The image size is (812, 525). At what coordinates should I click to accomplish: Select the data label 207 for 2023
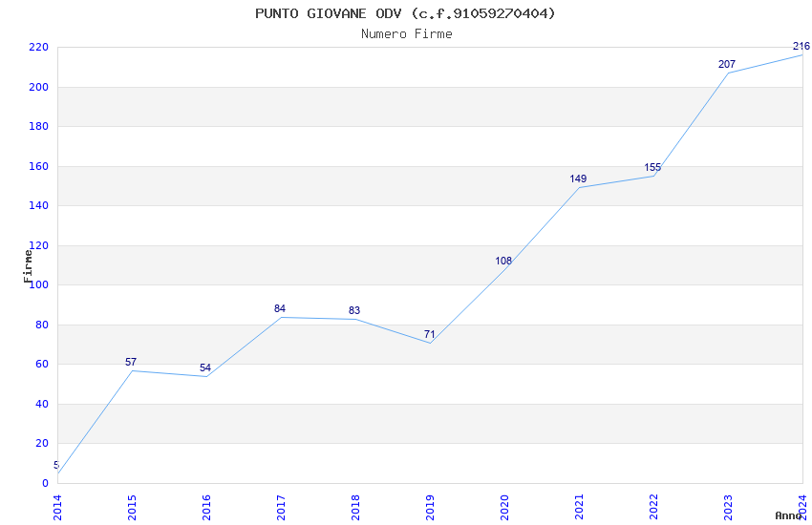[x=727, y=64]
